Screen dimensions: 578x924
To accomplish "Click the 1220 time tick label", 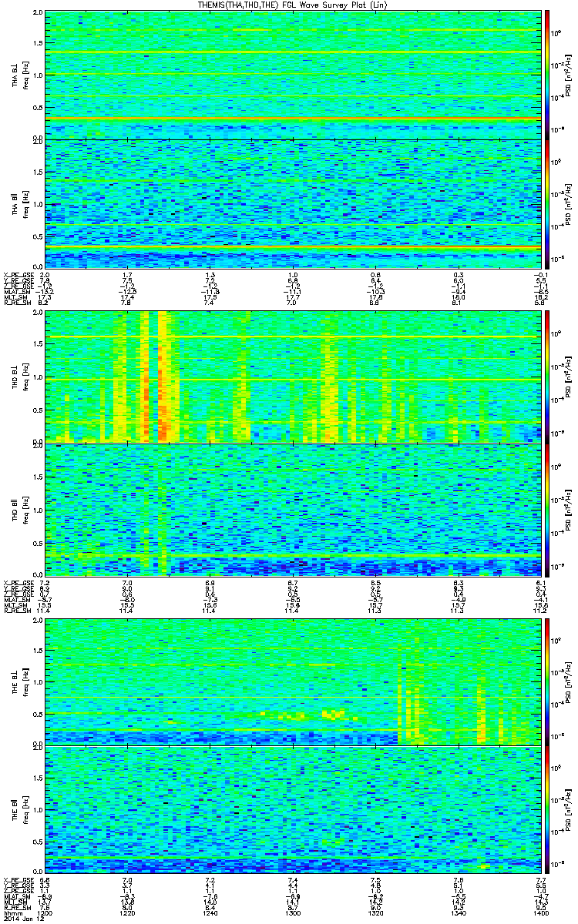I will coord(127,913).
